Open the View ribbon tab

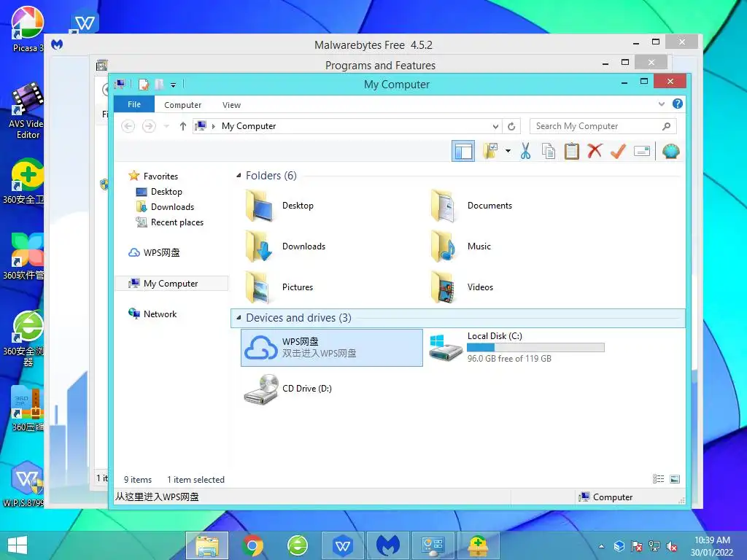click(x=231, y=105)
